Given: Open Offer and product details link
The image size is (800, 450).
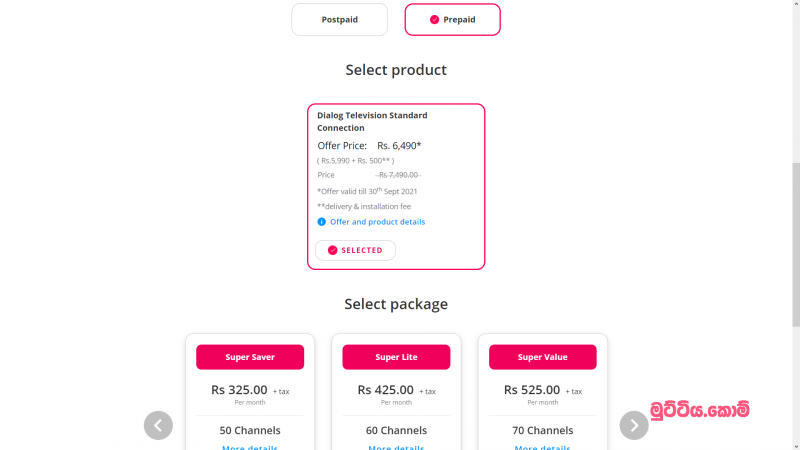Looking at the screenshot, I should coord(378,221).
